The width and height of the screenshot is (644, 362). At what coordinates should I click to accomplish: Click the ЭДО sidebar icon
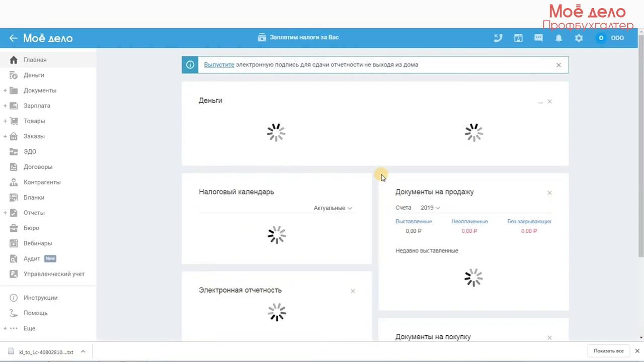tap(14, 151)
